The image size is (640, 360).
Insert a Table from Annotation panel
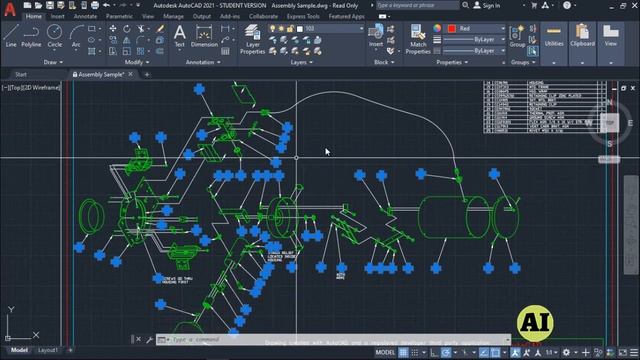pos(225,51)
